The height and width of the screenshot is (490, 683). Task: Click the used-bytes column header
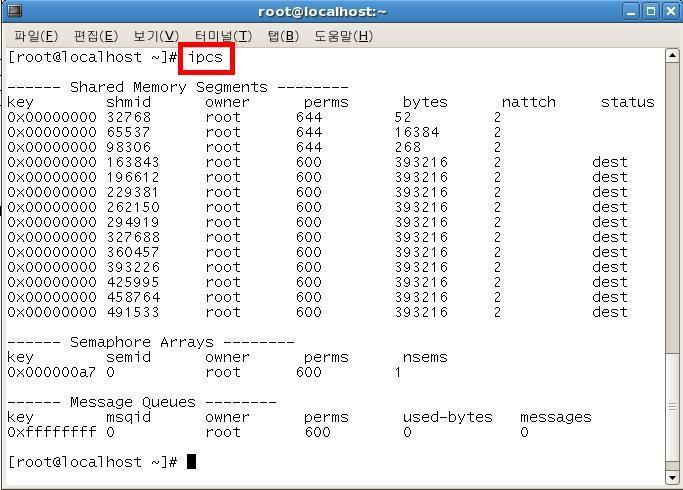[448, 417]
